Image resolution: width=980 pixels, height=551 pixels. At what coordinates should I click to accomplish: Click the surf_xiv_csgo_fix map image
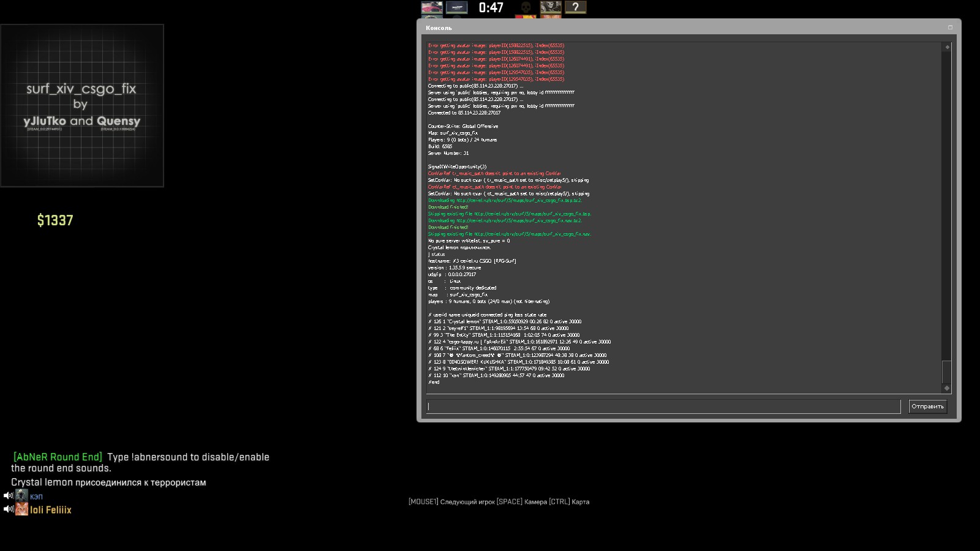(x=82, y=106)
